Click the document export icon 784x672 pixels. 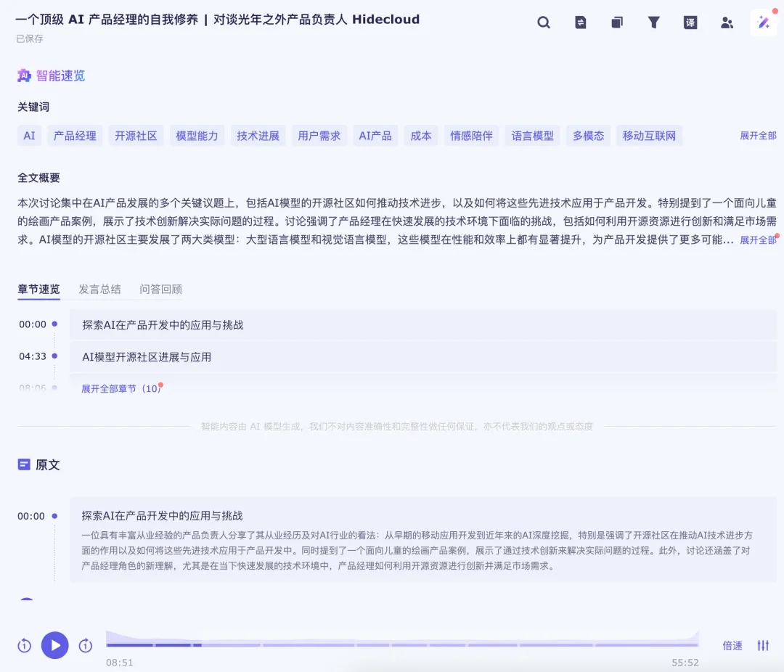tap(581, 22)
